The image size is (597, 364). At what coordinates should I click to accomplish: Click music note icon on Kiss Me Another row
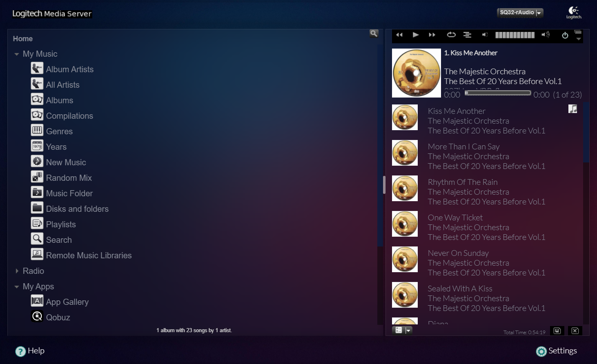click(x=572, y=109)
